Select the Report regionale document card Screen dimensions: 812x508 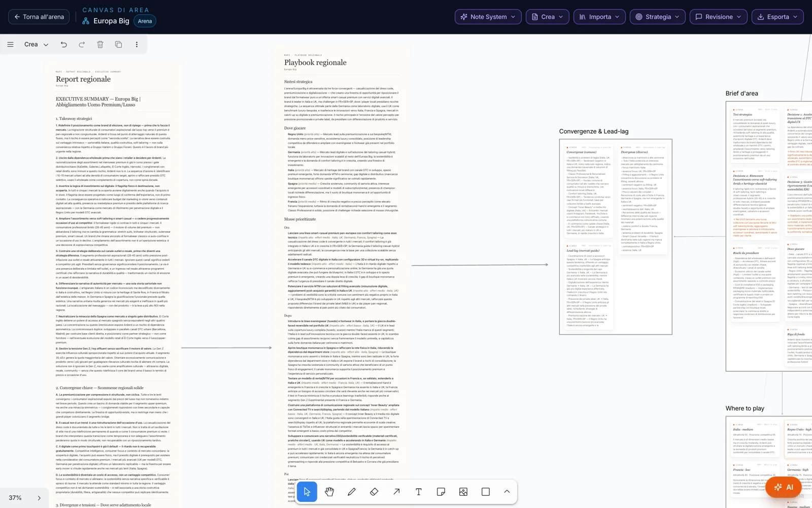click(113, 284)
